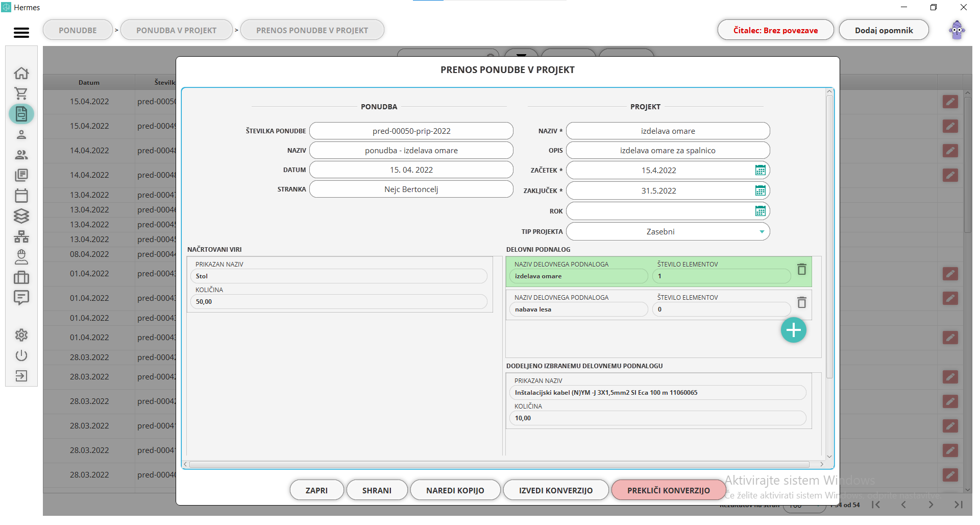Click the power icon in sidebar
This screenshot has height=525, width=980.
[21, 355]
